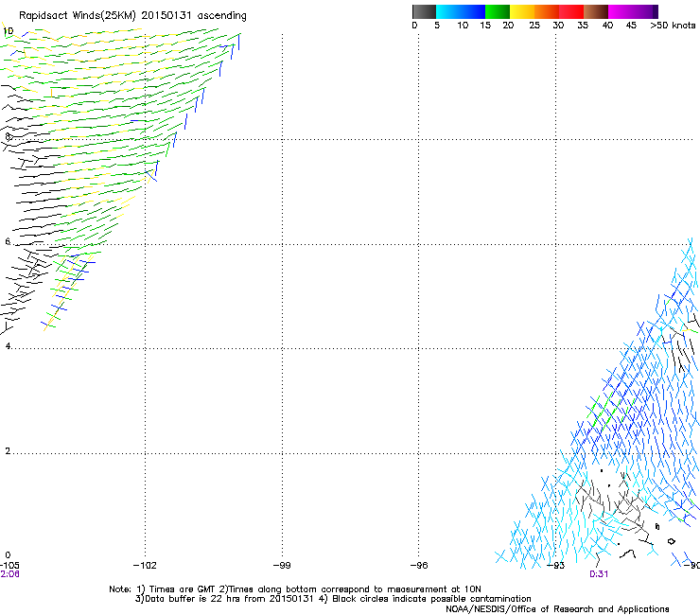
Task: Click the gray 0-5 knots color segment
Action: [x=424, y=11]
